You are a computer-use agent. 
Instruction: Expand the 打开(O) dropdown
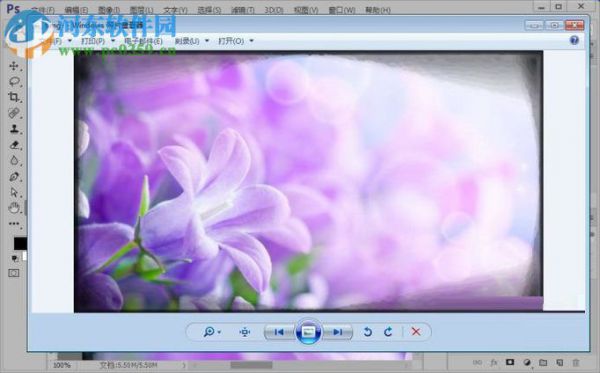tap(236, 41)
